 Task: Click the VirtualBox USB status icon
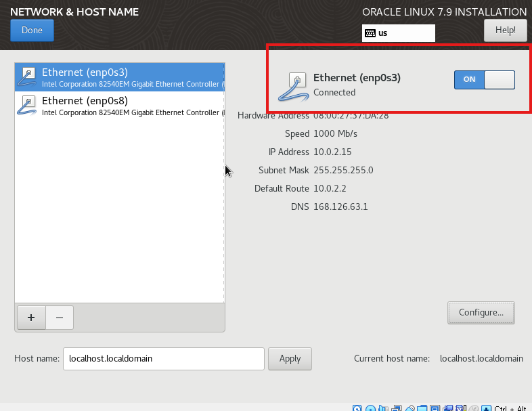410,408
